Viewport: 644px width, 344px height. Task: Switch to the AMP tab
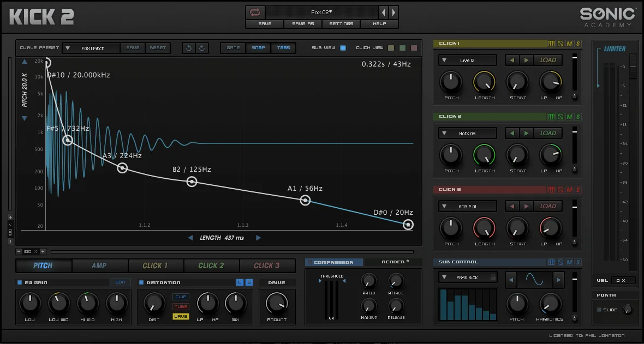(x=99, y=265)
